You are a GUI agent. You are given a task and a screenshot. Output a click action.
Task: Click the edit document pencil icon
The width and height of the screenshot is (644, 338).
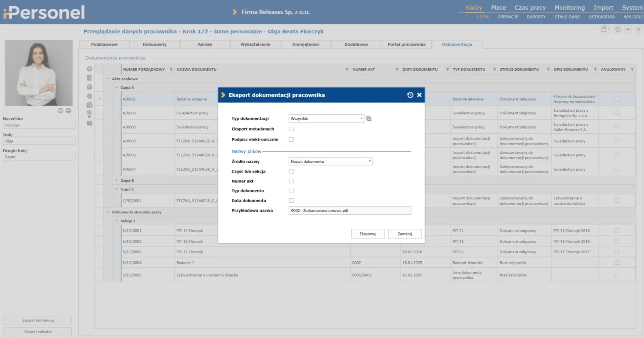tap(89, 78)
